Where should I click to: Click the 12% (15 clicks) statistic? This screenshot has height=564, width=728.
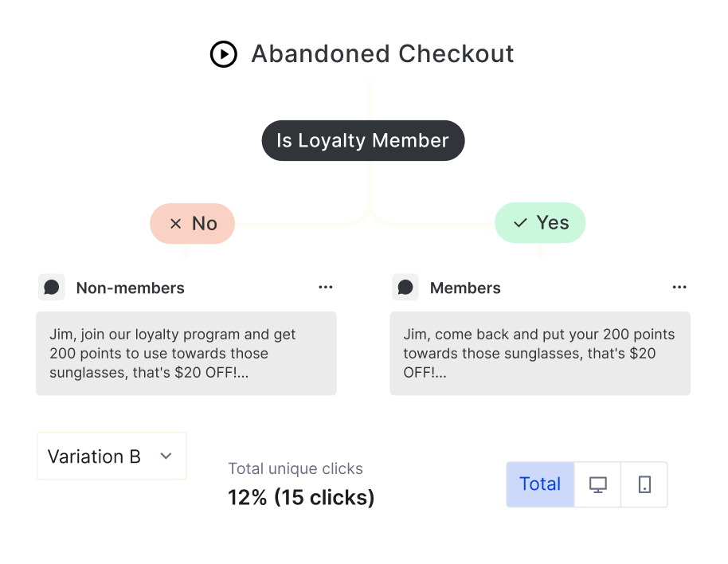click(x=301, y=498)
